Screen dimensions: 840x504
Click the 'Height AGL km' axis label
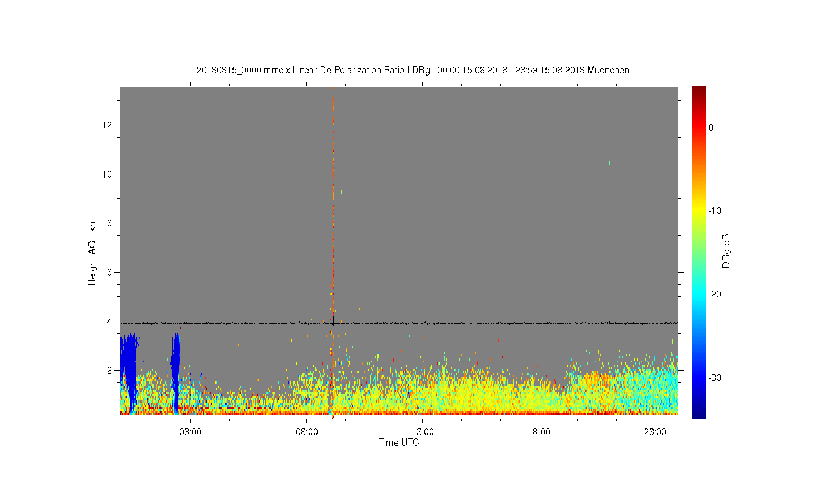point(92,252)
